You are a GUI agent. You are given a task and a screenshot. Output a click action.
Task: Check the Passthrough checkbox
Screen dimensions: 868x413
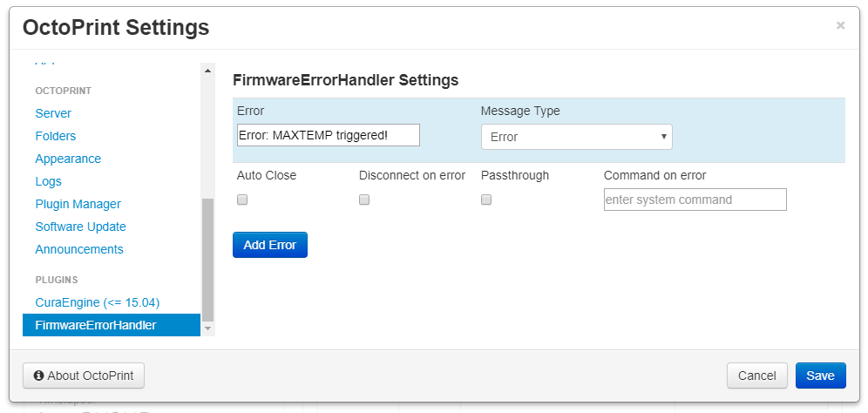click(486, 200)
